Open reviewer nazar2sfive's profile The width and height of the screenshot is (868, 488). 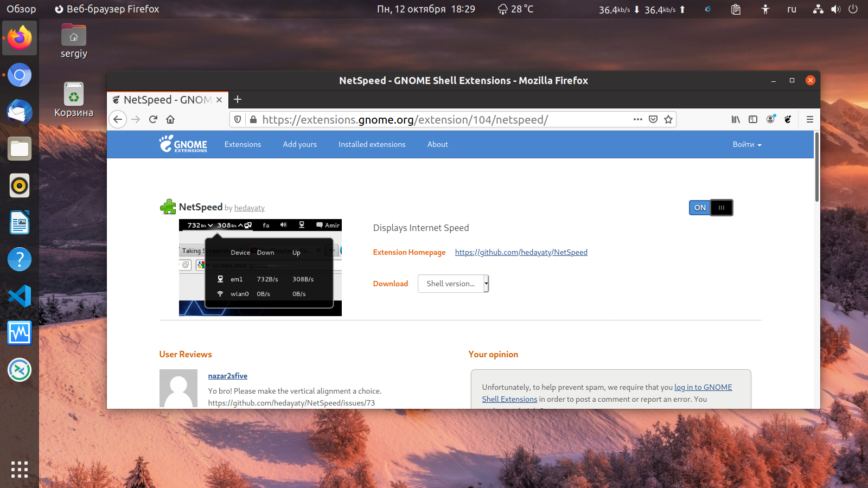(228, 376)
